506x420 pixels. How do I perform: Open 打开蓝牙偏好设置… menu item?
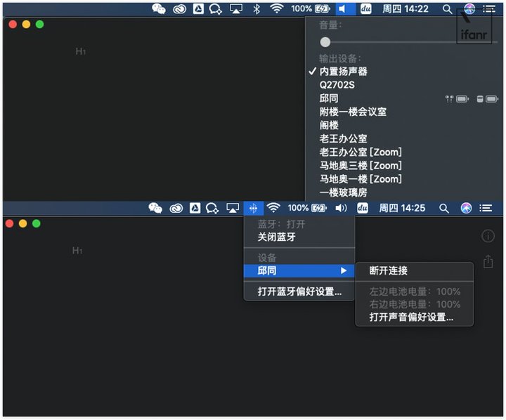click(x=299, y=291)
